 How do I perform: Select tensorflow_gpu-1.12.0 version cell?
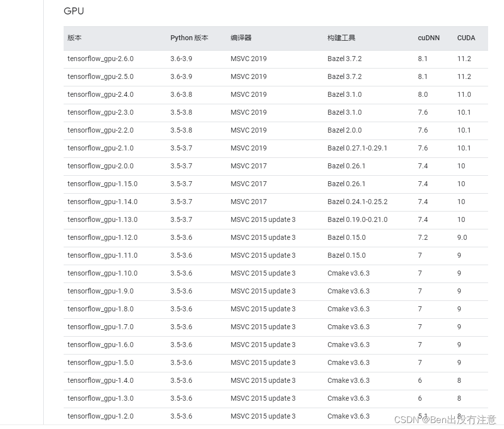point(102,238)
